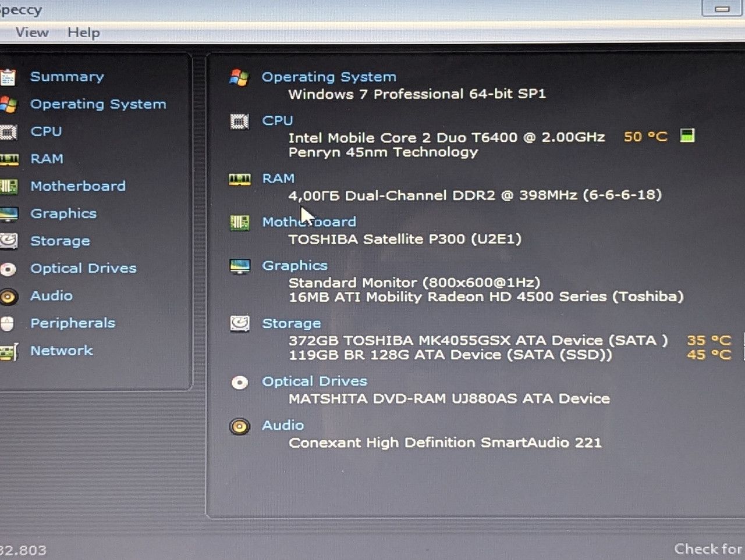Click the Optical Drives heading link in summary
The height and width of the screenshot is (560, 745).
coord(314,381)
